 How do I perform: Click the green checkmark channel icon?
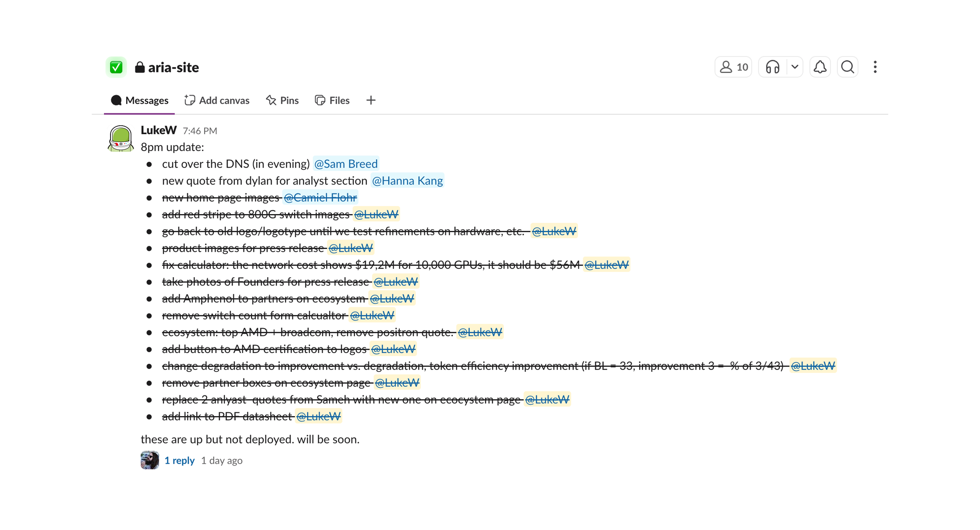(x=116, y=67)
